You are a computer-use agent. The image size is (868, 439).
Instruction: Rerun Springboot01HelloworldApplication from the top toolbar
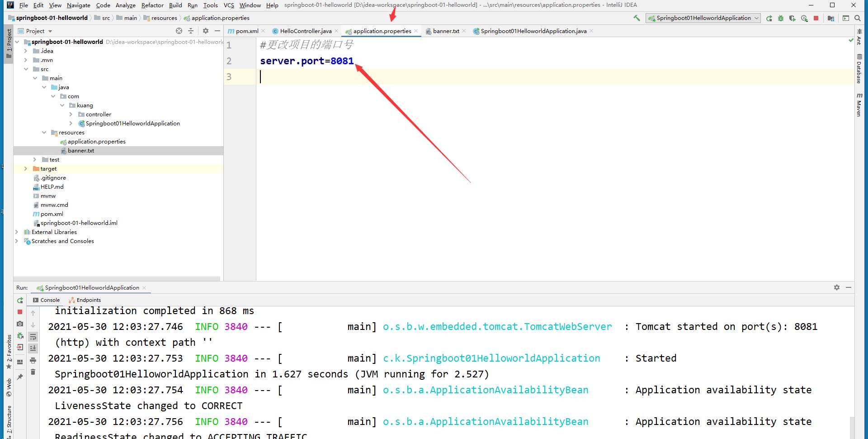[769, 18]
